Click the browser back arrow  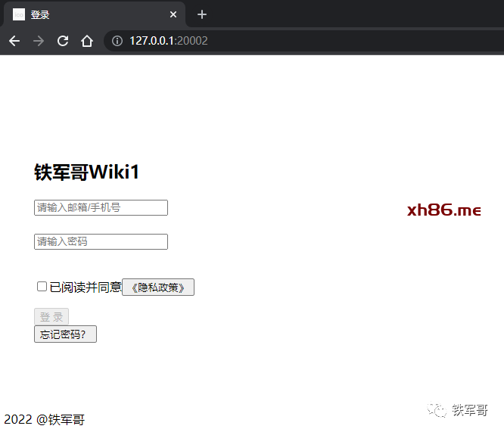point(14,41)
